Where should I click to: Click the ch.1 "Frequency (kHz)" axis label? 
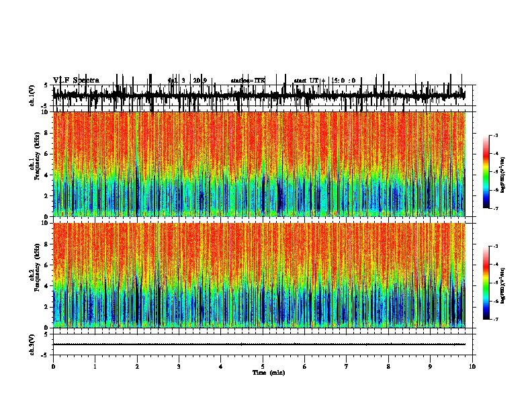click(x=37, y=156)
